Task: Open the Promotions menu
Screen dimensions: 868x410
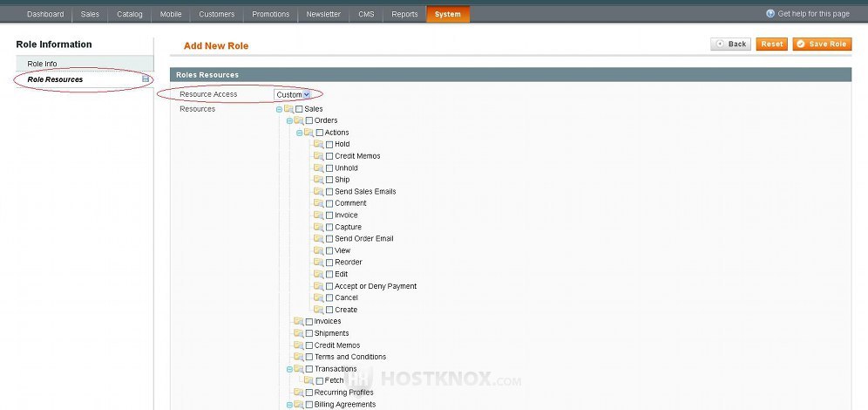Action: click(271, 15)
